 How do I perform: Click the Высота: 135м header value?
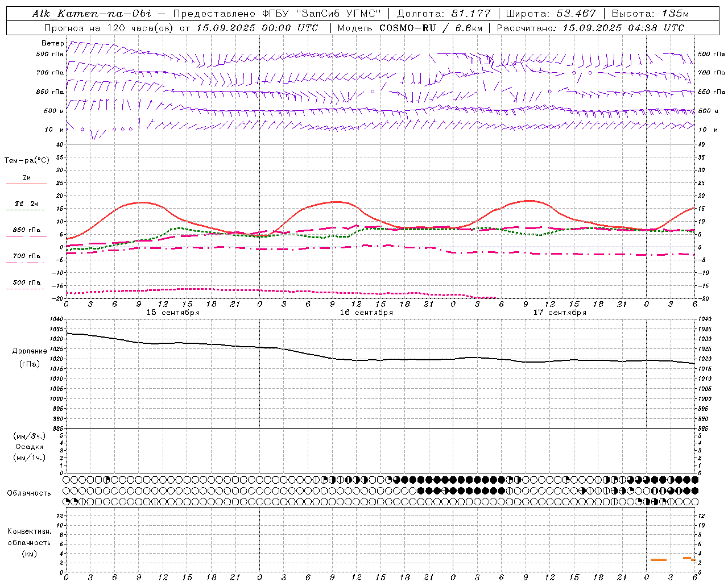click(651, 14)
